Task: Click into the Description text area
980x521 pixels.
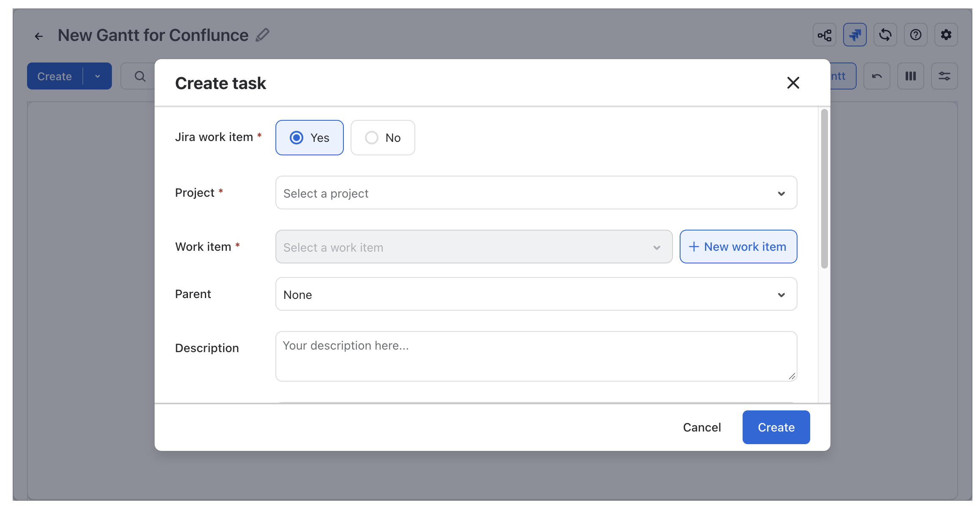Action: coord(536,356)
